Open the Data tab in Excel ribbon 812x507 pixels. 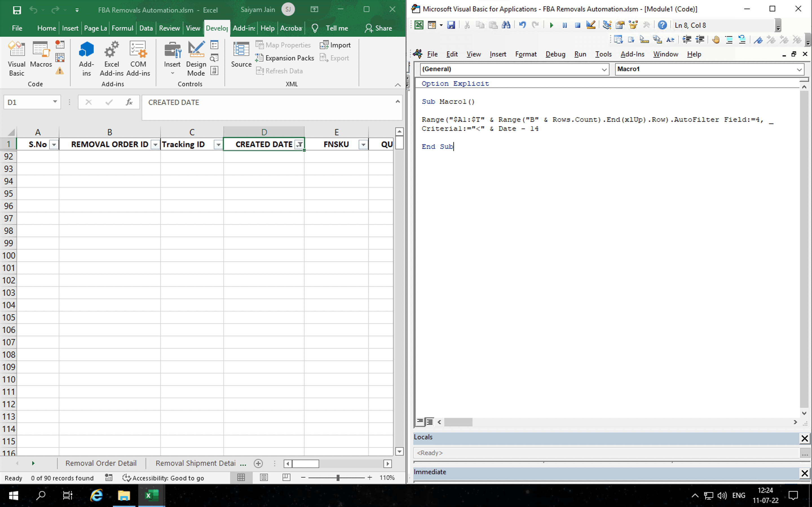coord(146,28)
